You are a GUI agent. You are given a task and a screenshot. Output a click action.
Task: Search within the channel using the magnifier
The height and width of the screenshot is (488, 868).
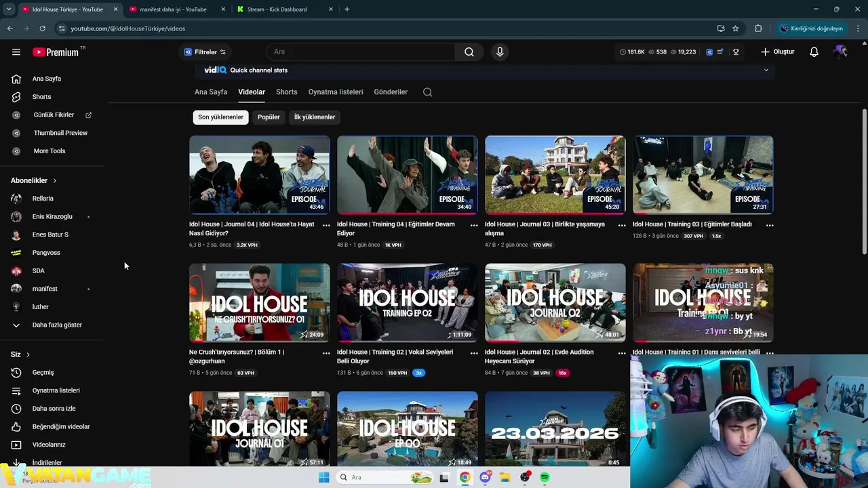(x=427, y=92)
